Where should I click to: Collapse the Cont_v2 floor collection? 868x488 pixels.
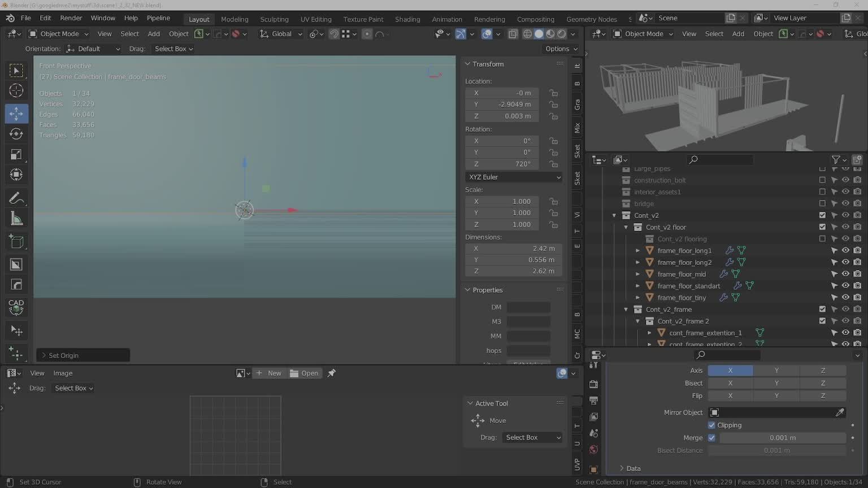click(x=626, y=227)
